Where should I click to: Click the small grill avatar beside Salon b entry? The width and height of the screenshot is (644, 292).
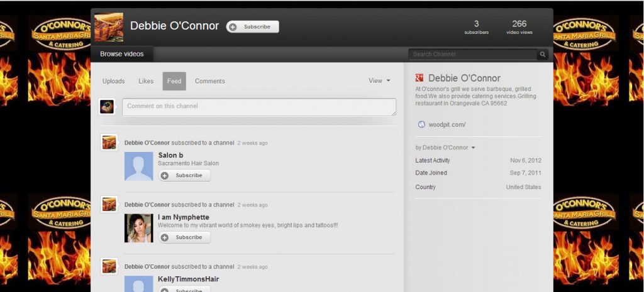[x=109, y=143]
